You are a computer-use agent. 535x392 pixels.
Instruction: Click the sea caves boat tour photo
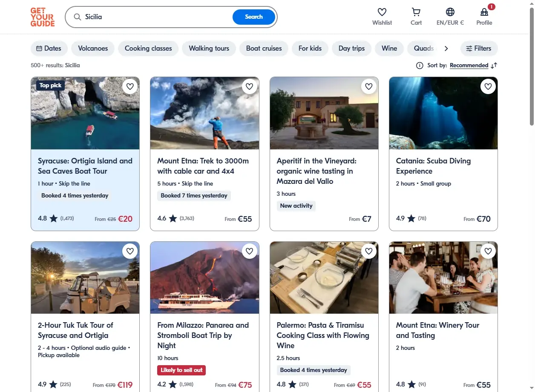click(x=85, y=113)
